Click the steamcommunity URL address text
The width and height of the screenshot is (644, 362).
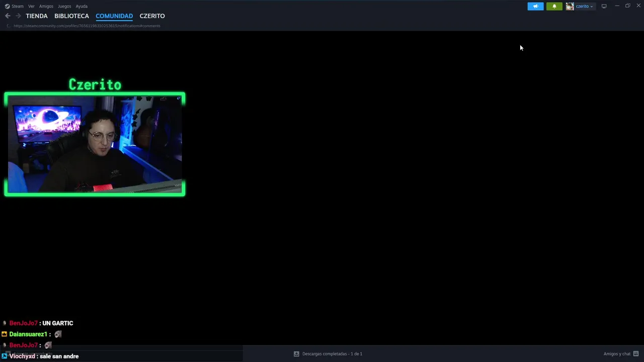87,26
